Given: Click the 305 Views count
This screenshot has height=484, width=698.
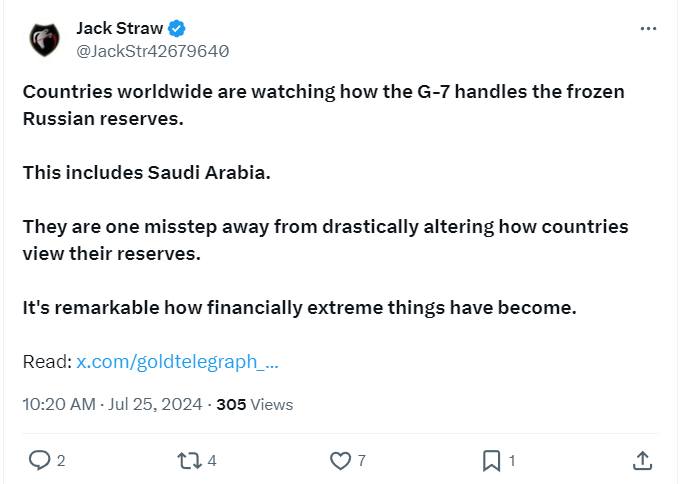Looking at the screenshot, I should click(254, 404).
